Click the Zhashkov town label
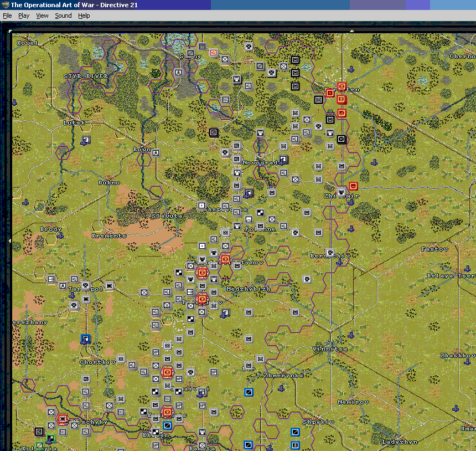 coord(458,355)
